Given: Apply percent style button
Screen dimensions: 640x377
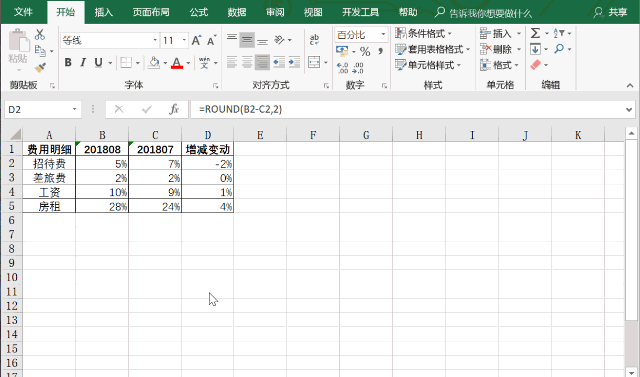Looking at the screenshot, I should click(x=365, y=51).
